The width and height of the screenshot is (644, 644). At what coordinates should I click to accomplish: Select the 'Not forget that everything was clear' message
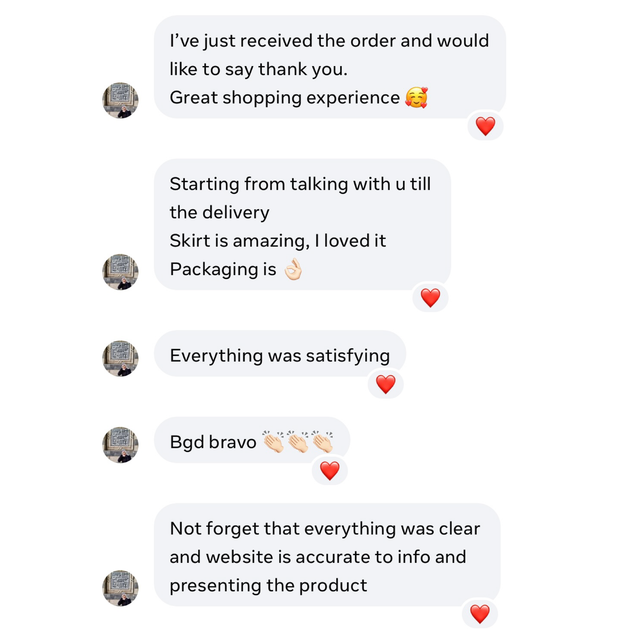pyautogui.click(x=325, y=529)
